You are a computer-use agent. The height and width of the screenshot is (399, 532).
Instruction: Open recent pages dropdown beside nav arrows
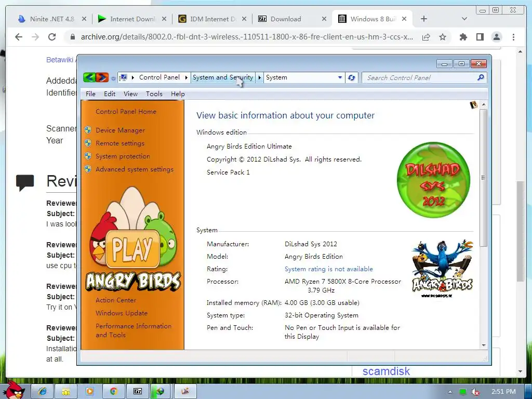[113, 78]
